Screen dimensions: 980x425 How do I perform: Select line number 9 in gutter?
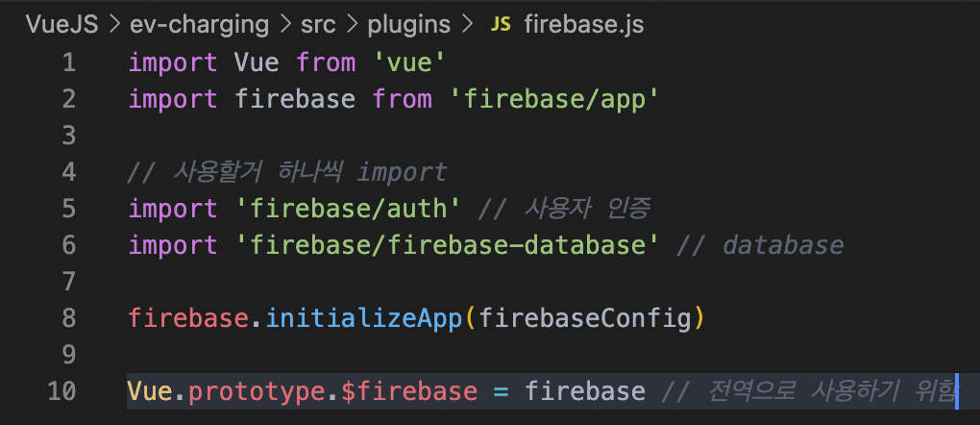click(x=69, y=354)
